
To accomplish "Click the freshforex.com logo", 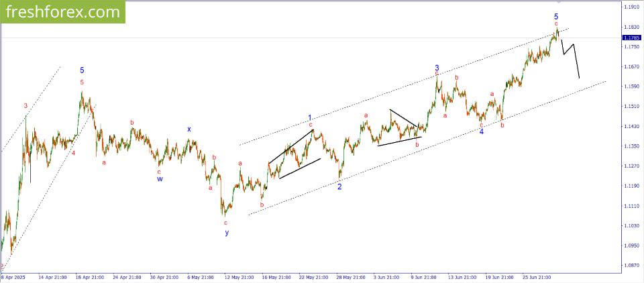I will click(62, 13).
